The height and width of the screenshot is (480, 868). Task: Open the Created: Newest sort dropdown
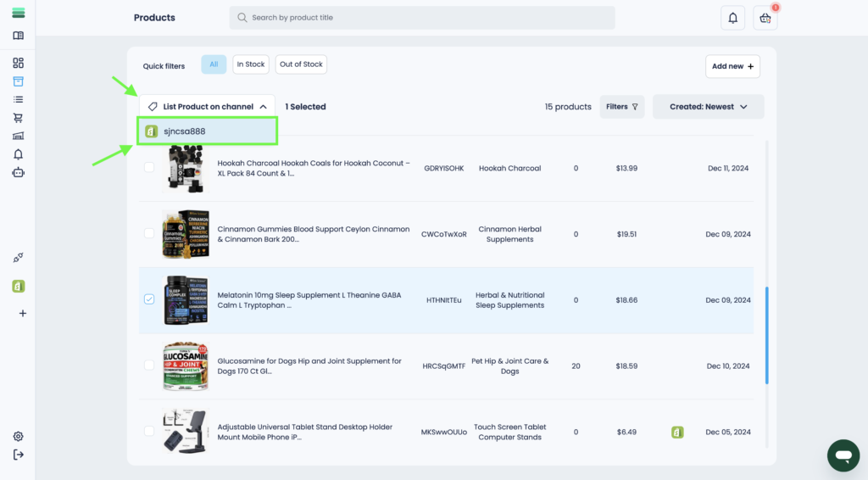708,107
